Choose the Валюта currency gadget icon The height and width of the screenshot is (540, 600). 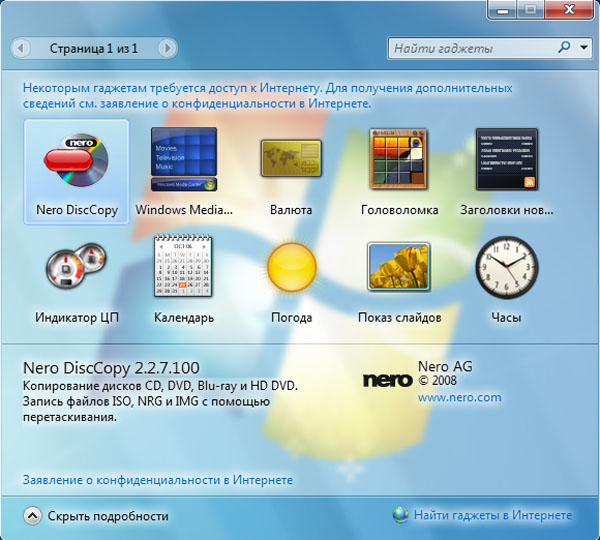coord(291,158)
